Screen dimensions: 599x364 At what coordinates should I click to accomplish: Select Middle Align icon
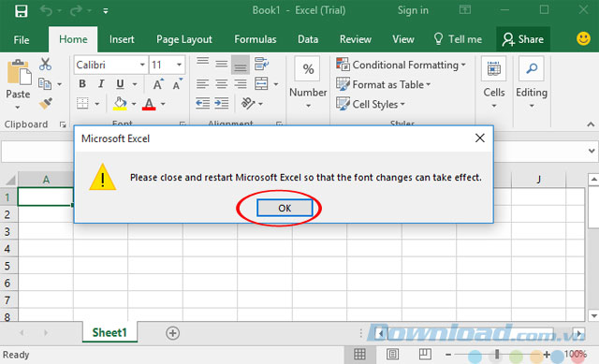coord(221,64)
